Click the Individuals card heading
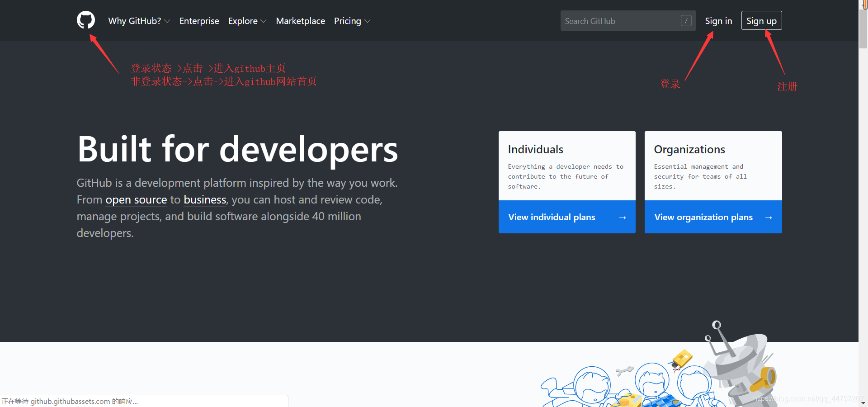The height and width of the screenshot is (407, 868). coord(536,149)
